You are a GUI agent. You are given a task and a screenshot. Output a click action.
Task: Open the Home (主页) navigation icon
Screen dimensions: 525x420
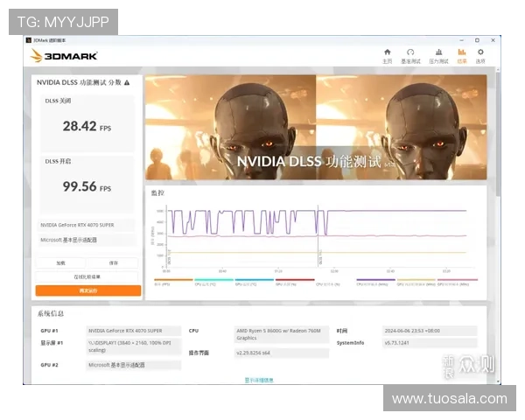pos(387,55)
